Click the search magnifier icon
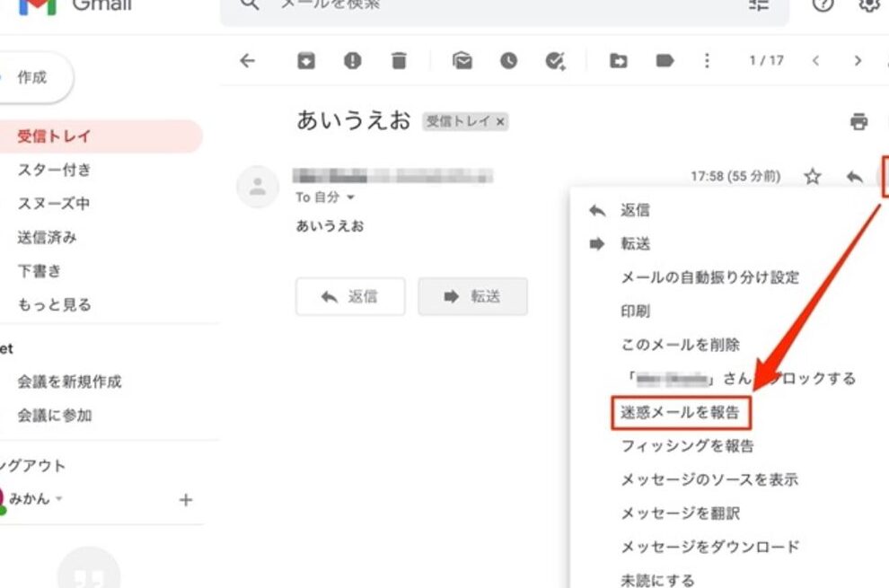Image resolution: width=889 pixels, height=588 pixels. [250, 4]
